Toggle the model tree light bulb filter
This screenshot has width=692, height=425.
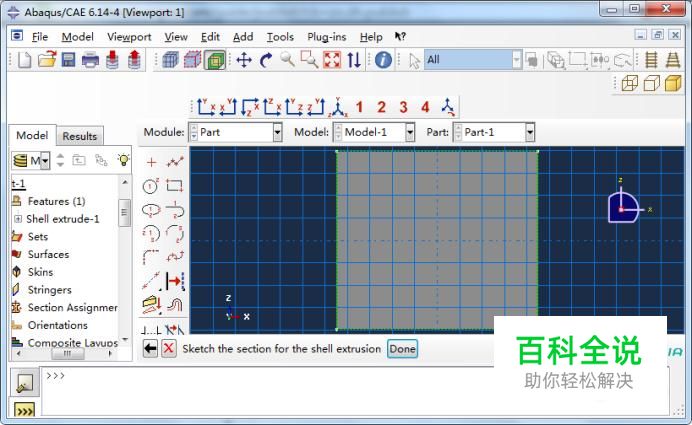[x=124, y=160]
